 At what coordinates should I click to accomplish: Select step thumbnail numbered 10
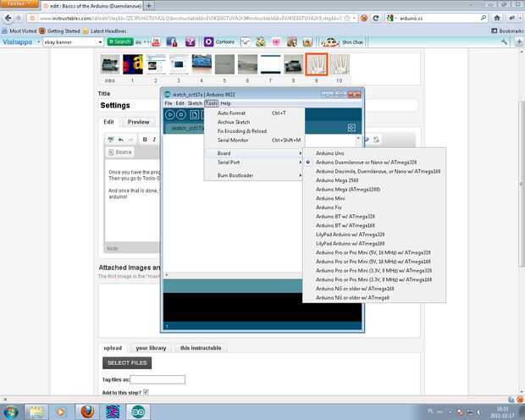pyautogui.click(x=340, y=64)
